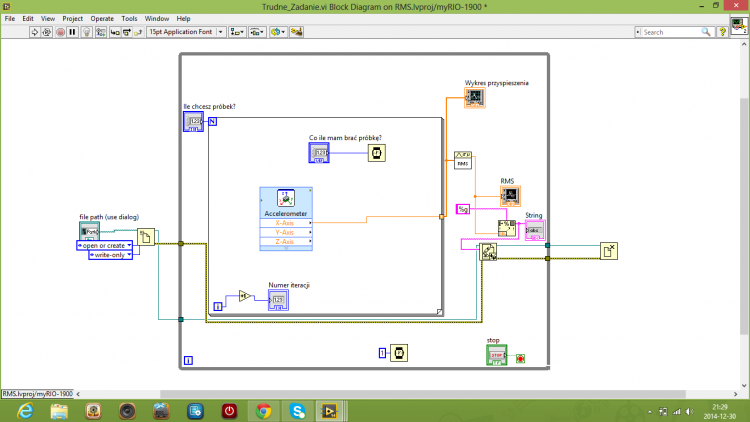Toggle Highlight Execution lightbulb

click(x=87, y=32)
